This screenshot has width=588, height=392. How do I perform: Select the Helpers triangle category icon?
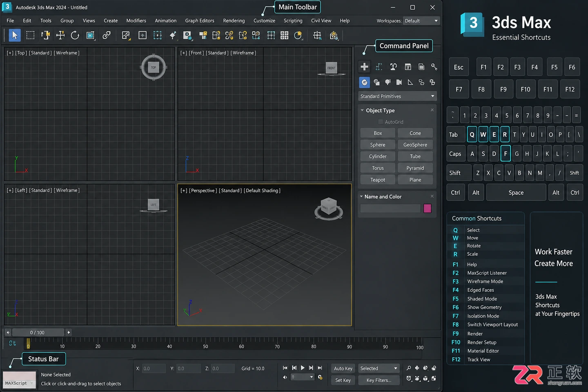(x=410, y=82)
